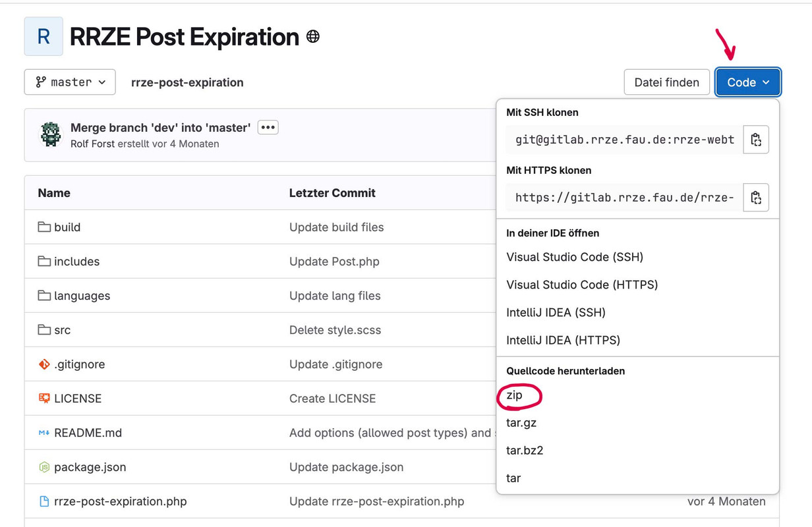This screenshot has width=812, height=527.
Task: Open the "Update package.json" commit
Action: (346, 467)
